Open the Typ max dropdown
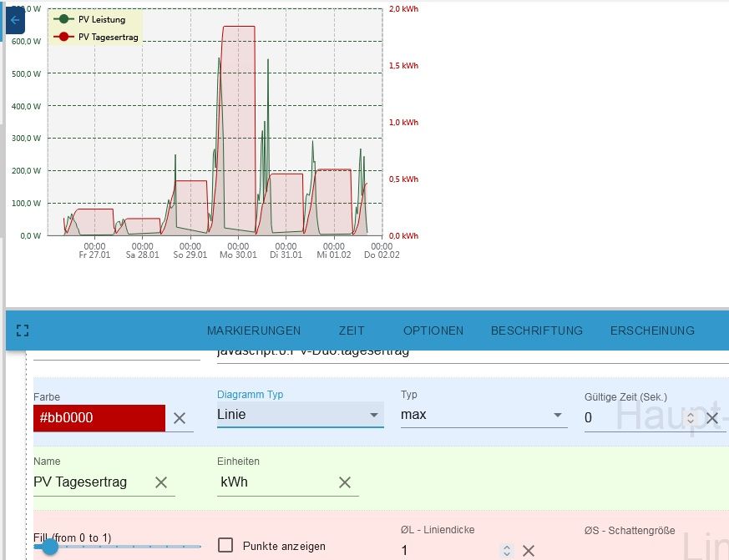The image size is (729, 560). click(484, 415)
